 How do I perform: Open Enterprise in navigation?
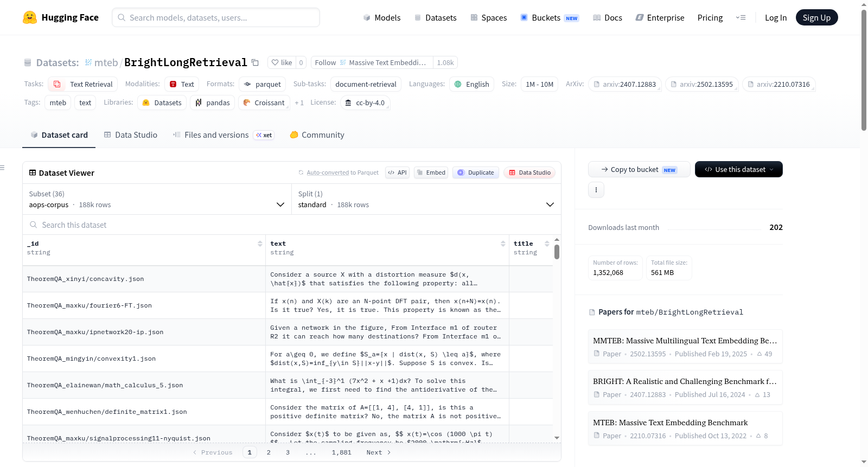[x=660, y=18]
